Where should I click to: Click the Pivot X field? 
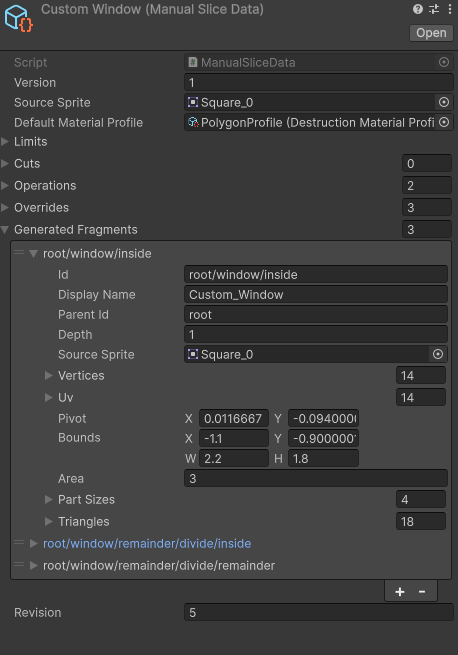pos(234,418)
